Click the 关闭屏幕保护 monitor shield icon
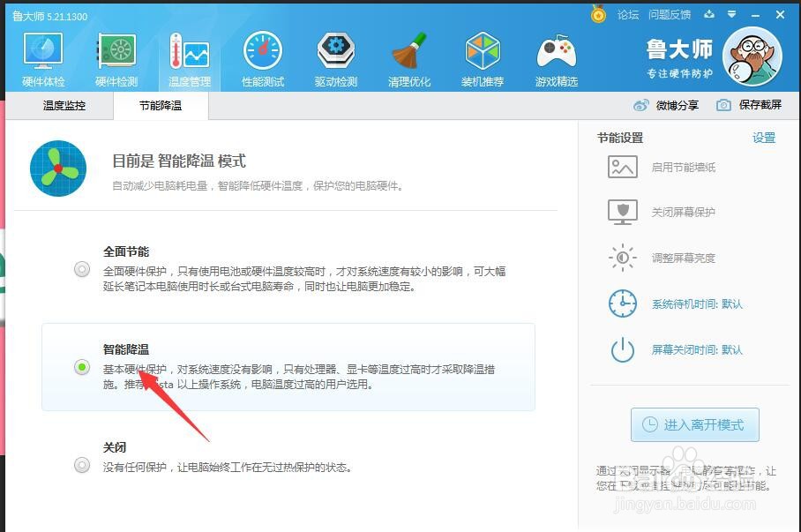The height and width of the screenshot is (532, 801). (623, 212)
